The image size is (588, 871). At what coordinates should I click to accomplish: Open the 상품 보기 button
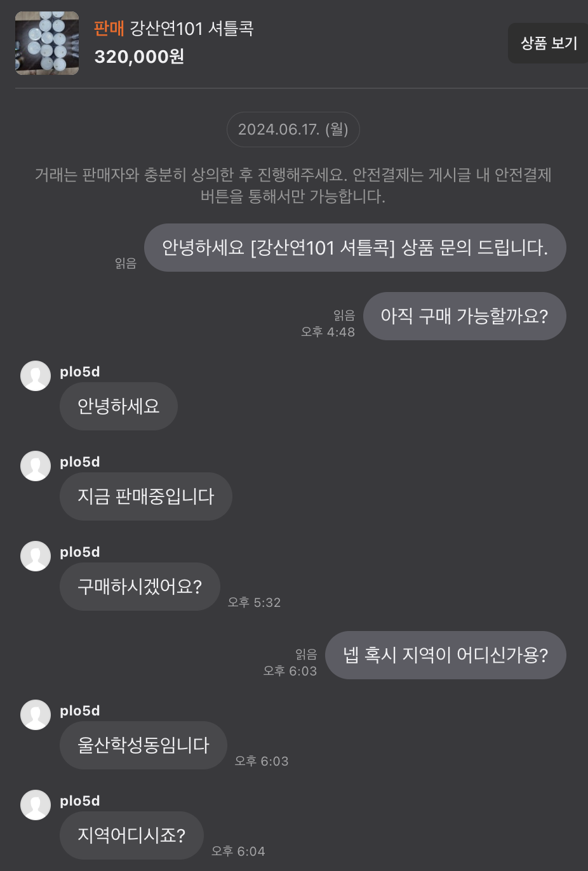click(548, 43)
